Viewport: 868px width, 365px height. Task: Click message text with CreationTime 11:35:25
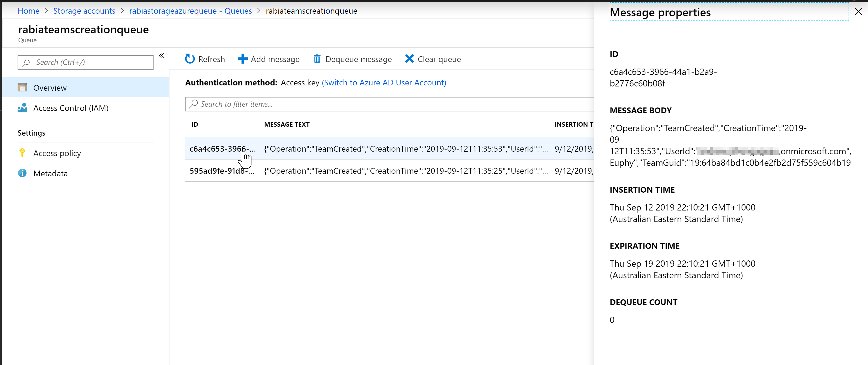[406, 171]
